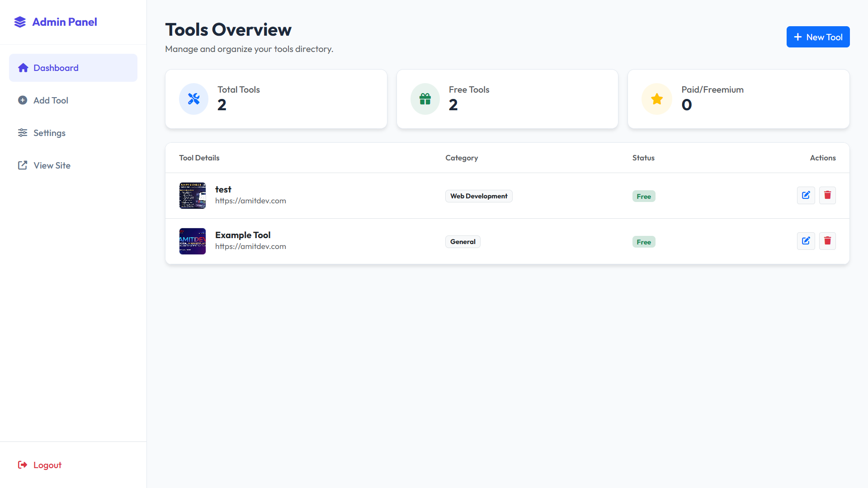Open View Site external link
Viewport: 868px width, 488px height.
click(x=52, y=165)
